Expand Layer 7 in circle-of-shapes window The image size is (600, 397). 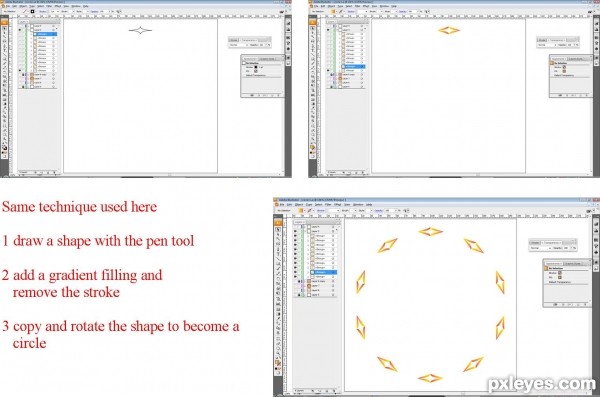pyautogui.click(x=305, y=286)
